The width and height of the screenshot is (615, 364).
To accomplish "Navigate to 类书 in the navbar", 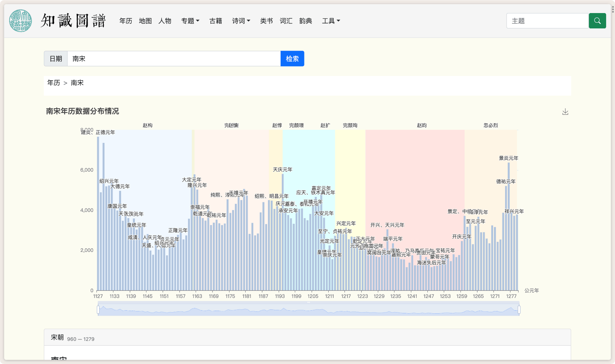I will click(x=266, y=21).
